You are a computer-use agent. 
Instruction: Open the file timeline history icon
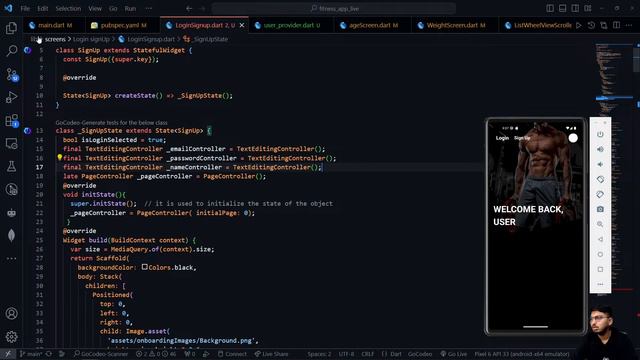[x=591, y=25]
